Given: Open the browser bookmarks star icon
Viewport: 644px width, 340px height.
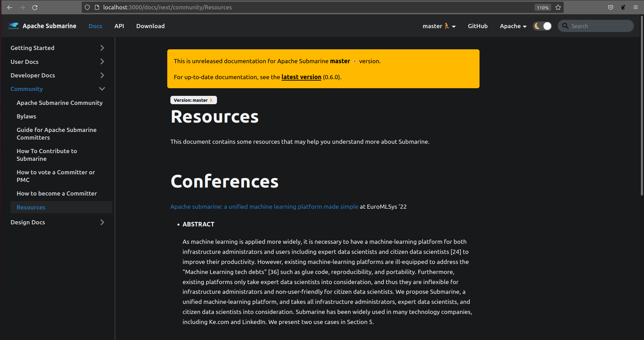Looking at the screenshot, I should (558, 7).
